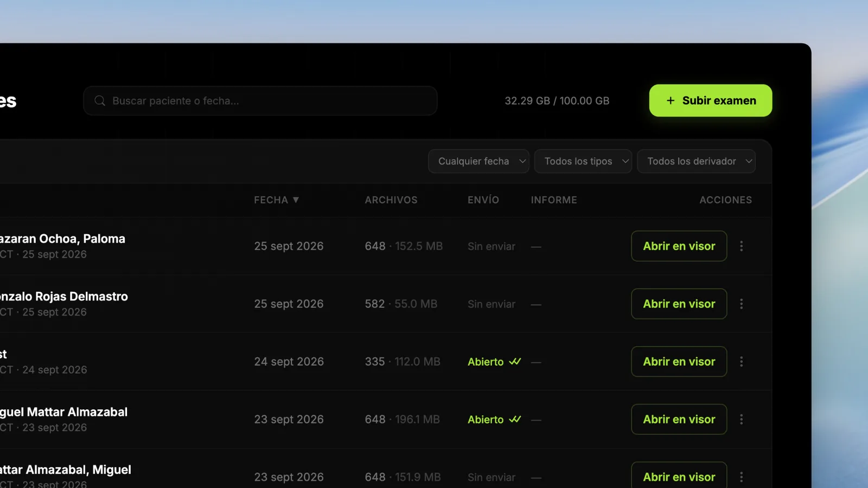Click the ENVÍO column header
Image resolution: width=868 pixels, height=488 pixels.
[483, 200]
